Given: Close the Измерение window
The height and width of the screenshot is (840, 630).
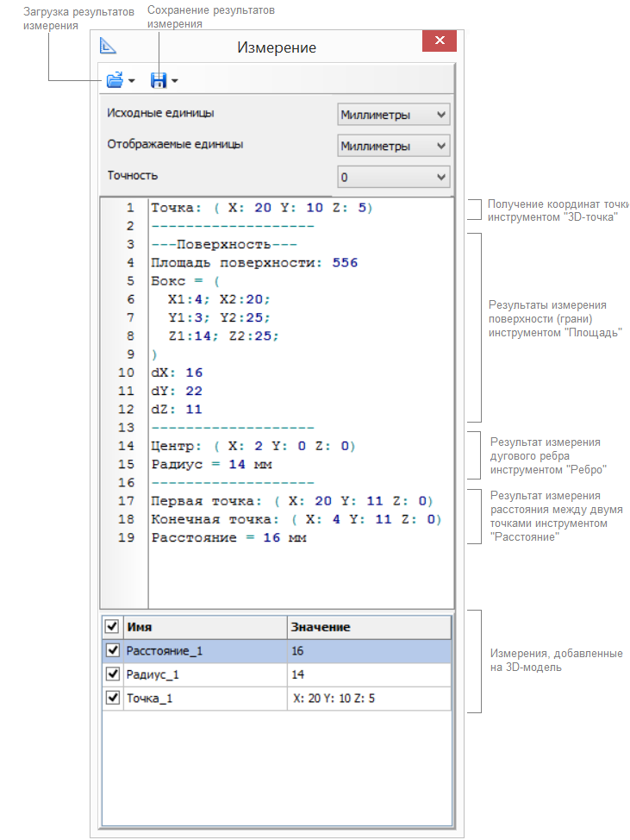Looking at the screenshot, I should pyautogui.click(x=440, y=41).
